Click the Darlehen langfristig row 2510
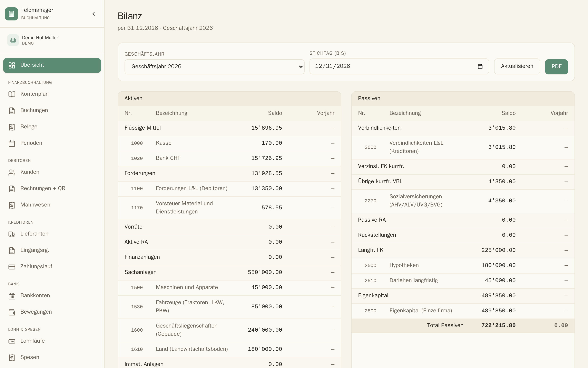588x368 pixels. 463,281
